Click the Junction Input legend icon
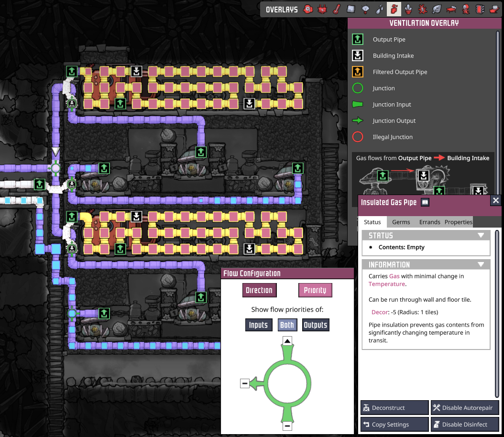 (x=358, y=104)
